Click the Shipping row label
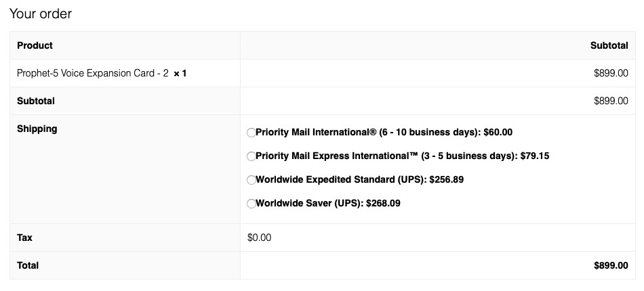Image resolution: width=644 pixels, height=291 pixels. click(x=37, y=129)
